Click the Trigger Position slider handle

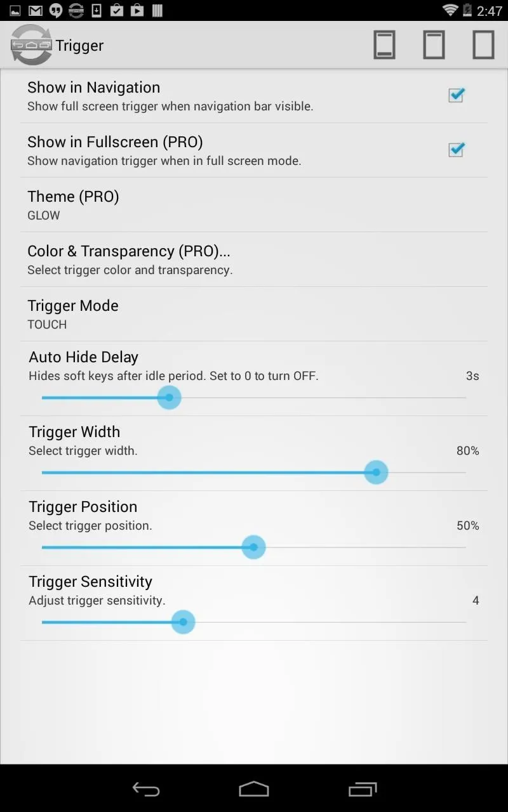(254, 547)
